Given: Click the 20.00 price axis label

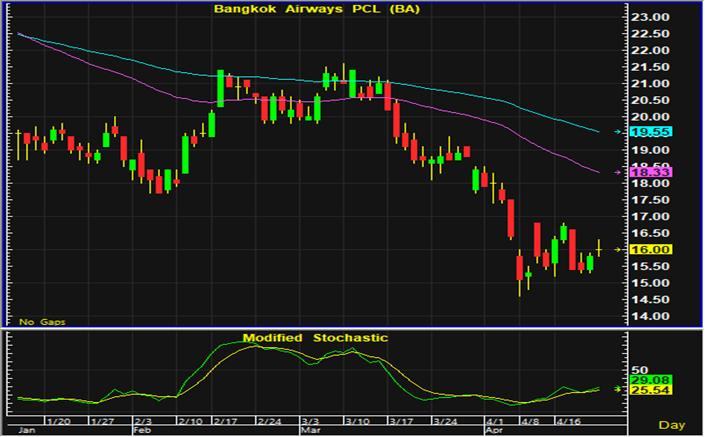Looking at the screenshot, I should (x=650, y=117).
